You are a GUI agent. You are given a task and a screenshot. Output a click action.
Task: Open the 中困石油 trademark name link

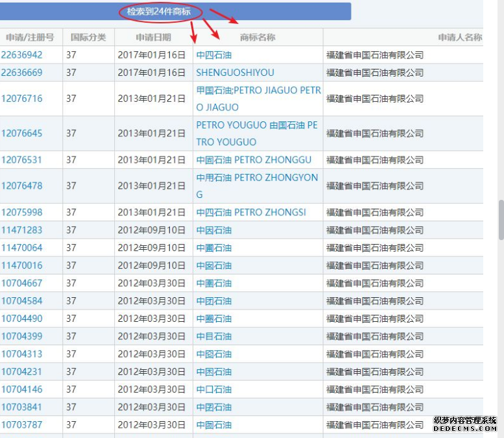tap(214, 372)
